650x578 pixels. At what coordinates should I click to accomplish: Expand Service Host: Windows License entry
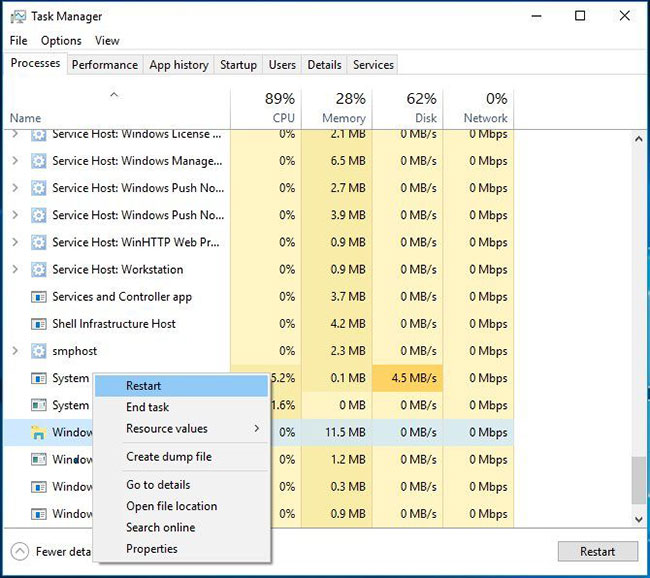14,134
